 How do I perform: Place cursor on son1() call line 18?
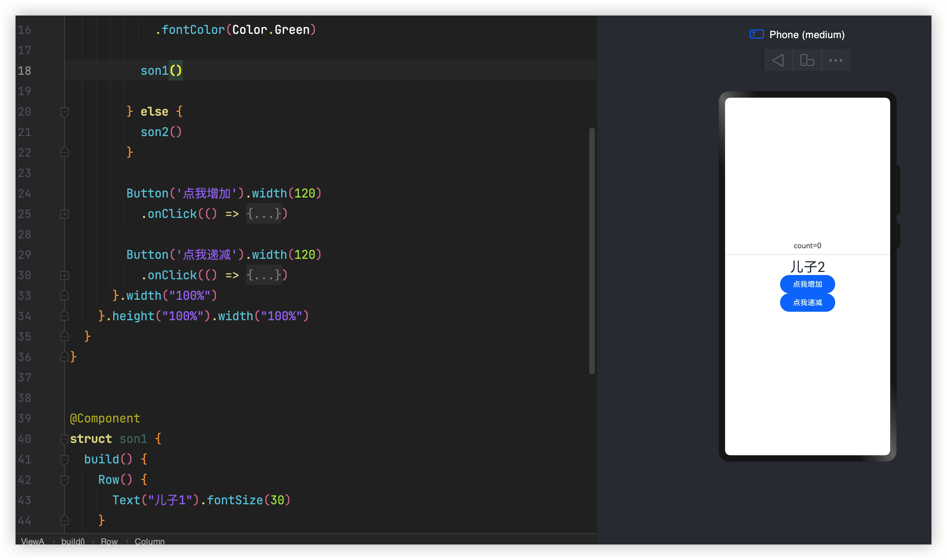pyautogui.click(x=161, y=71)
